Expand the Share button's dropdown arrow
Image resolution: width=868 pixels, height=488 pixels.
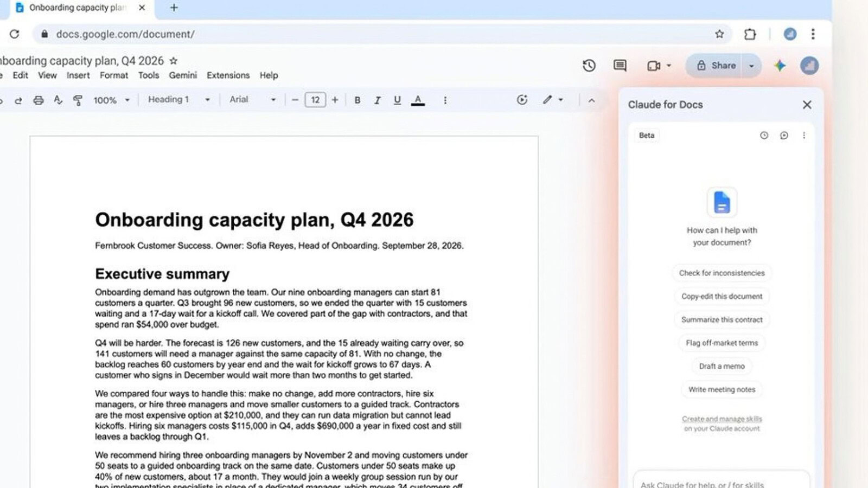pos(751,66)
